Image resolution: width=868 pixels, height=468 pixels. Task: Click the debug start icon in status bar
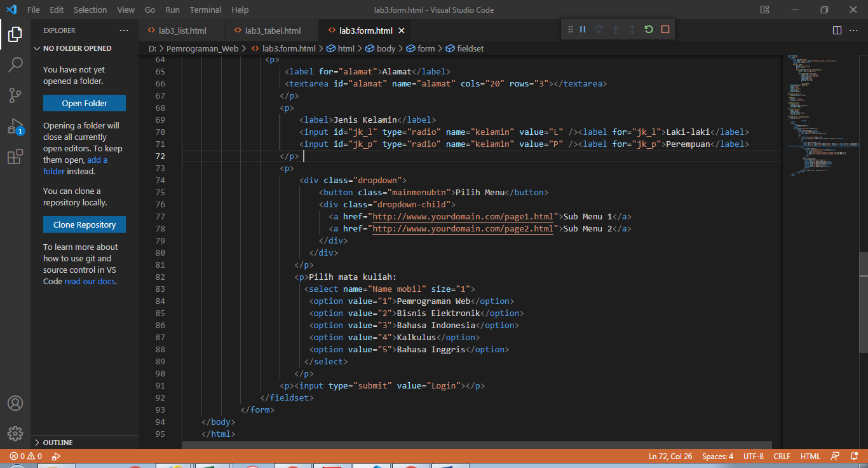56,456
